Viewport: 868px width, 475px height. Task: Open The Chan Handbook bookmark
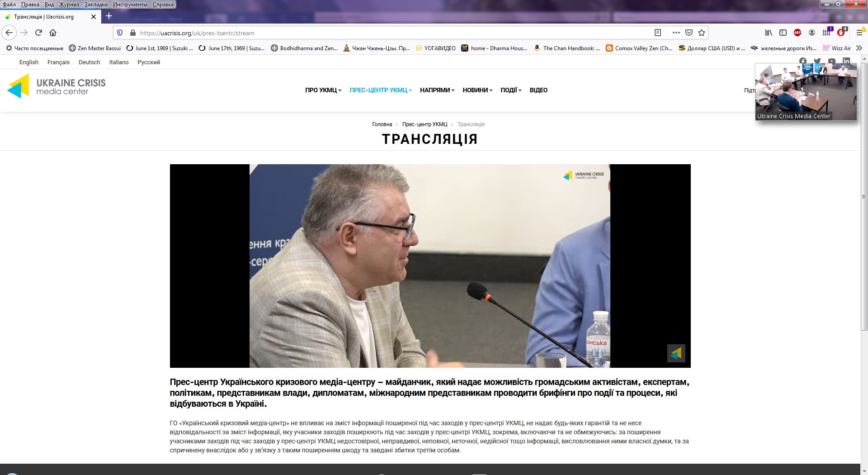[567, 48]
